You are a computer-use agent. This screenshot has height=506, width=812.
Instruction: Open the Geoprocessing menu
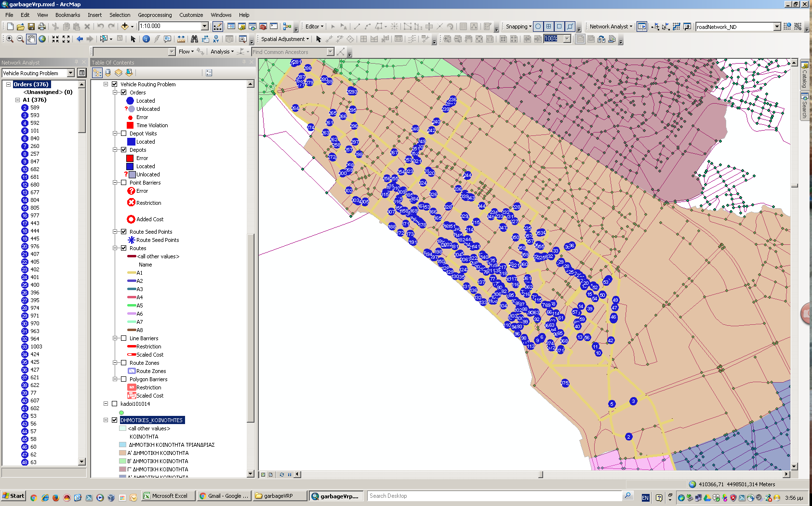155,15
